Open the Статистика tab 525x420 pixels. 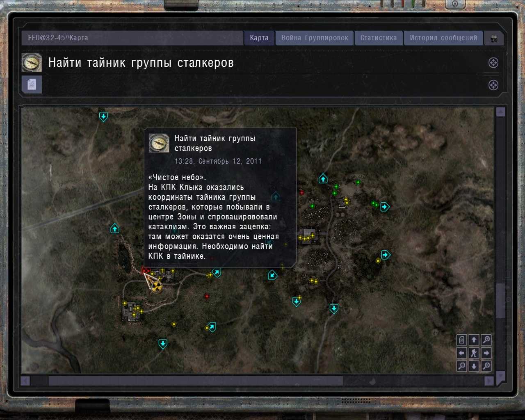point(379,38)
